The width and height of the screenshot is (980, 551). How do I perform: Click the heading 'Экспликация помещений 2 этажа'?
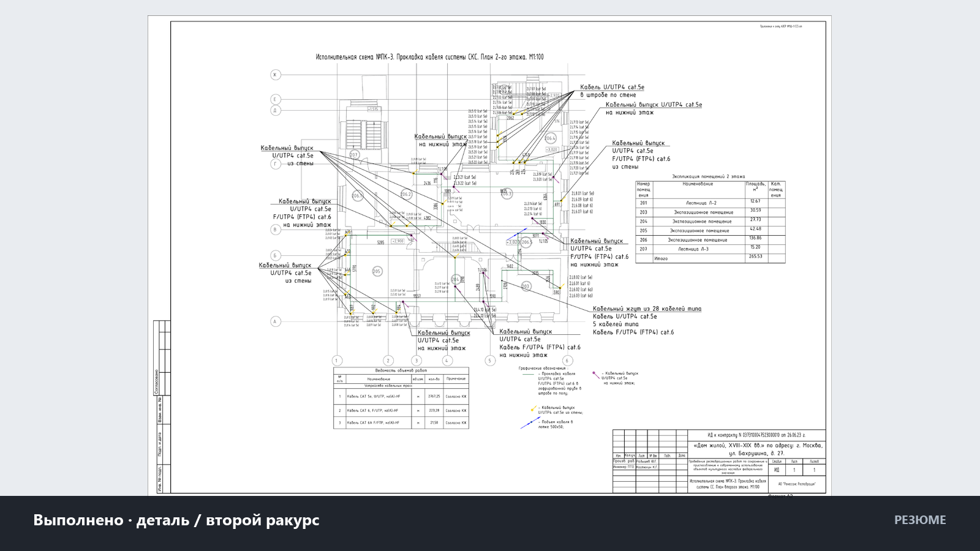708,176
